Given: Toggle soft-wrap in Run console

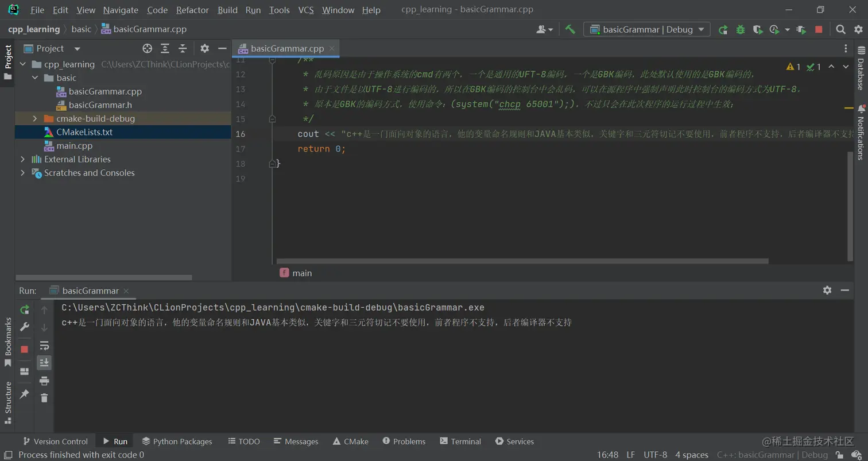Looking at the screenshot, I should [44, 346].
